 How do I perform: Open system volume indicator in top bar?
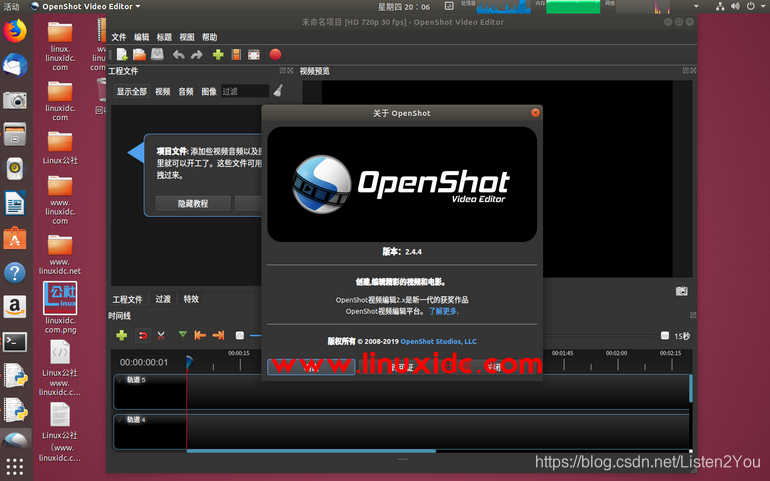735,6
